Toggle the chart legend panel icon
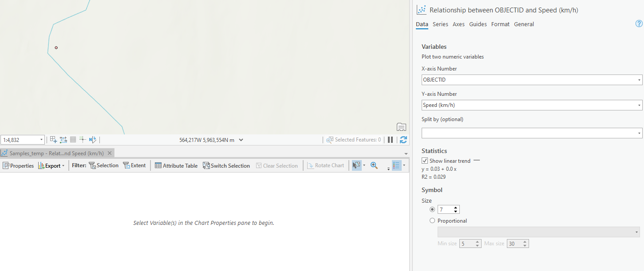This screenshot has width=644, height=271. tap(396, 165)
